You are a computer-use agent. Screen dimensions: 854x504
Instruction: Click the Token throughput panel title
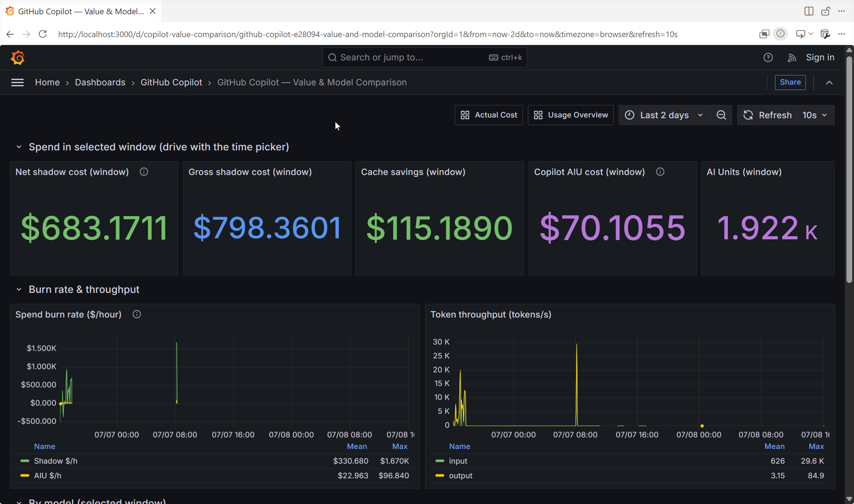click(491, 314)
